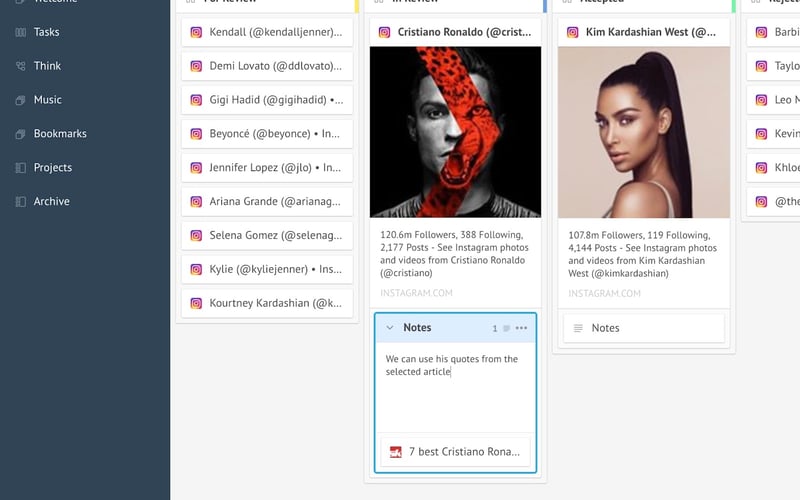Open Beyoncé (@beyonce) card title
This screenshot has width=800, height=500.
pyautogui.click(x=274, y=134)
